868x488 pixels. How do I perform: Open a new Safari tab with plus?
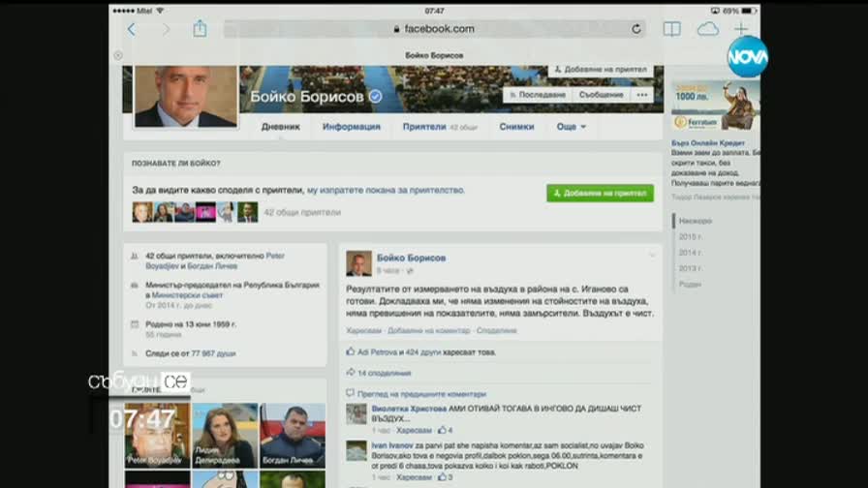[x=741, y=29]
